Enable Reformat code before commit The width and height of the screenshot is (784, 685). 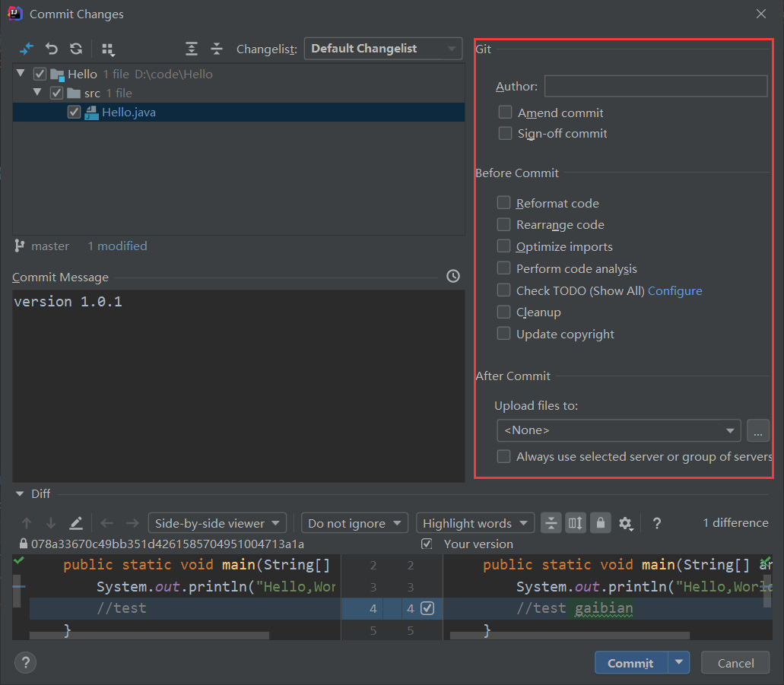(x=503, y=202)
